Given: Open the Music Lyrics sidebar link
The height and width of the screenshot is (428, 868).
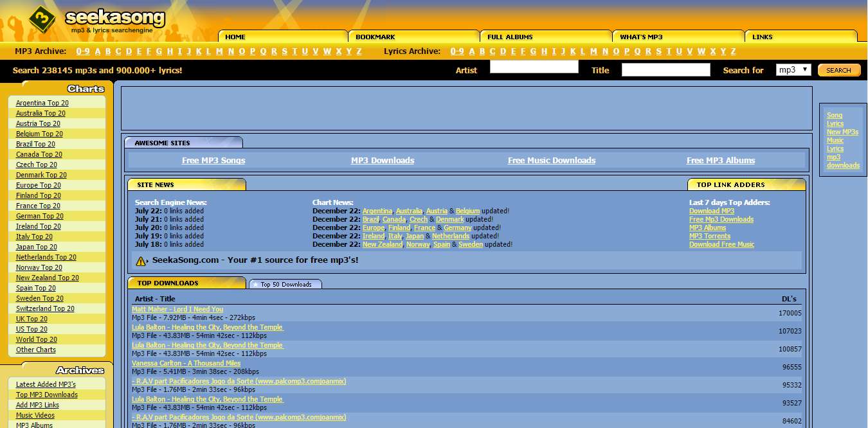Looking at the screenshot, I should tap(835, 144).
